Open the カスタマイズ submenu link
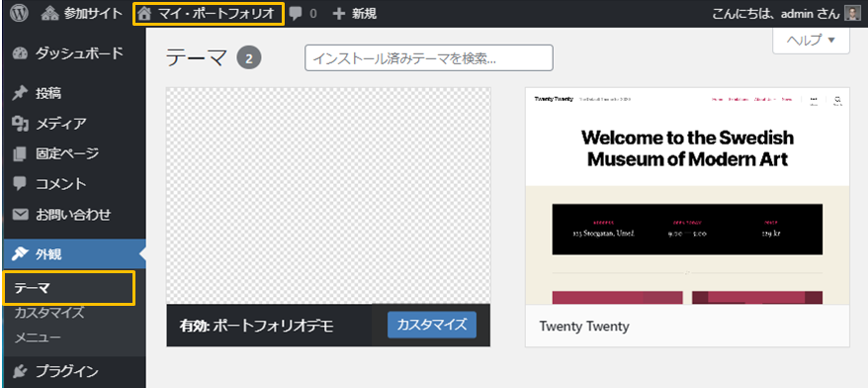 click(x=48, y=313)
